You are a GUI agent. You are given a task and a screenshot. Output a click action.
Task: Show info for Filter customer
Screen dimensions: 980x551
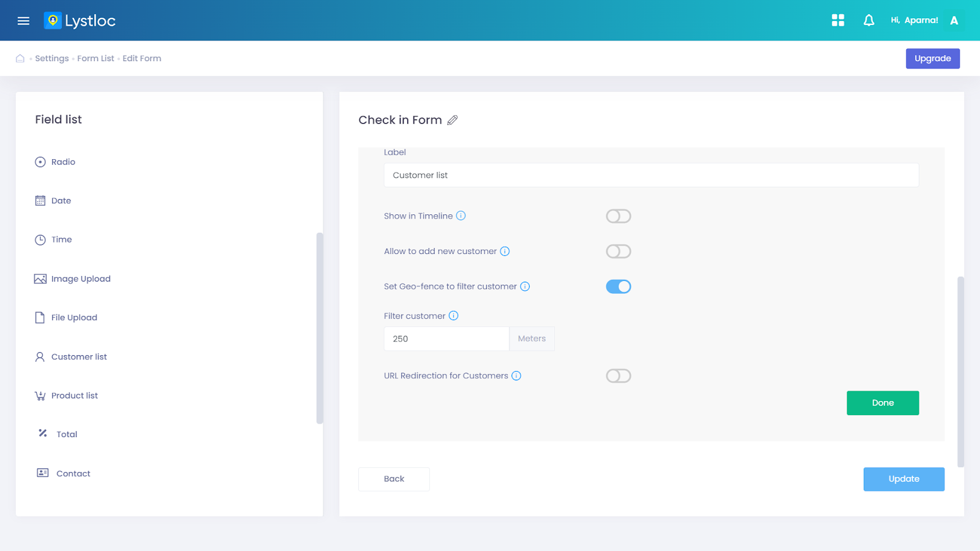pos(453,316)
